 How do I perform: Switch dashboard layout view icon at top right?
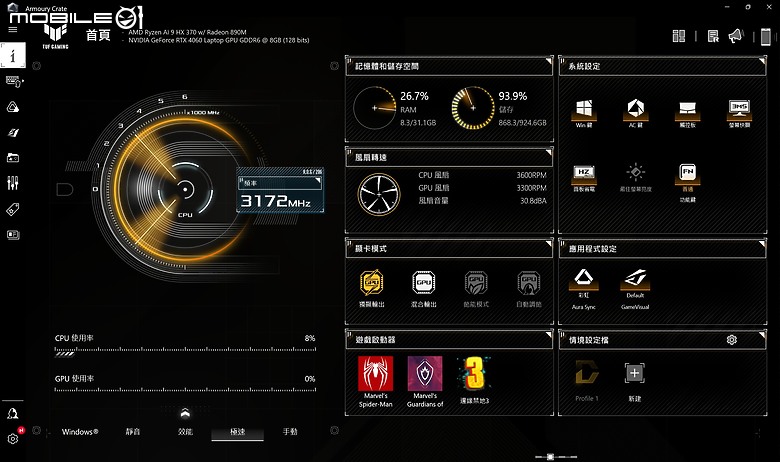[679, 36]
